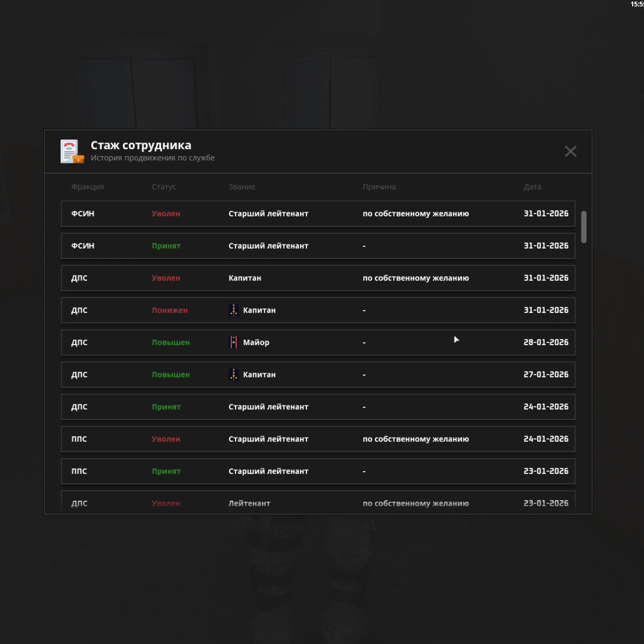Select the ФСИН Принят record row
This screenshot has height=644, width=644.
(318, 246)
